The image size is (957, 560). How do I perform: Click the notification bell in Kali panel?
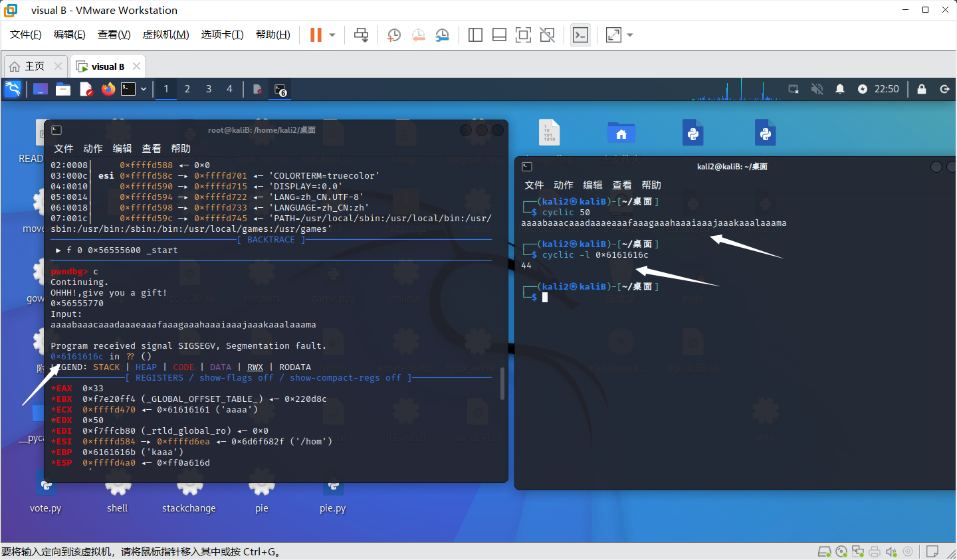click(x=840, y=89)
